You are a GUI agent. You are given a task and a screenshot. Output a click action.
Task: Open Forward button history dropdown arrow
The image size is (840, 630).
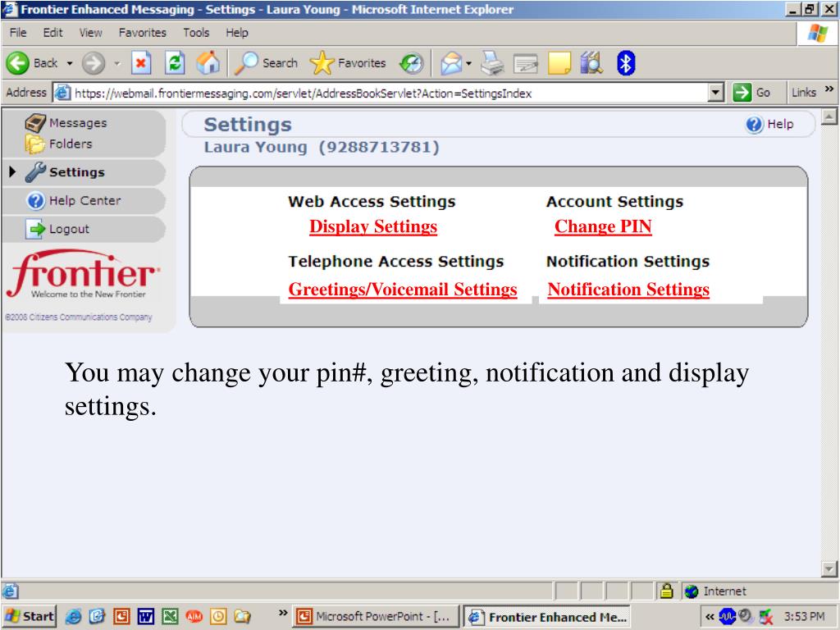click(x=117, y=63)
